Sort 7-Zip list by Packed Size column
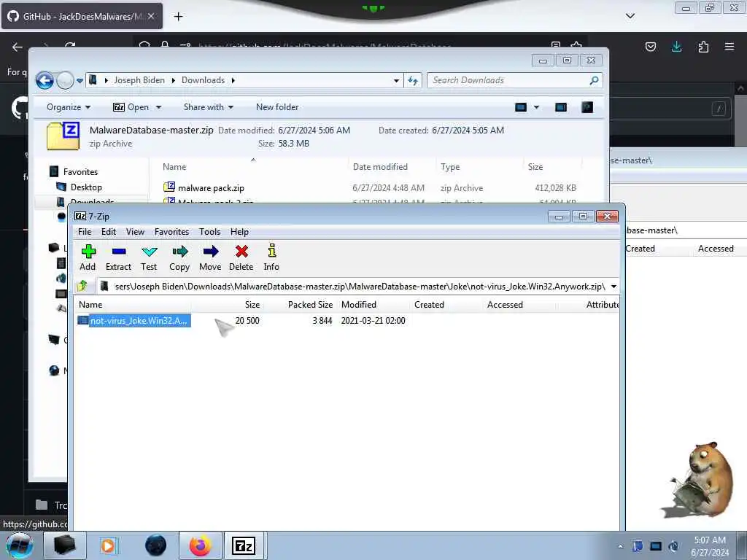This screenshot has width=747, height=560. pos(310,305)
